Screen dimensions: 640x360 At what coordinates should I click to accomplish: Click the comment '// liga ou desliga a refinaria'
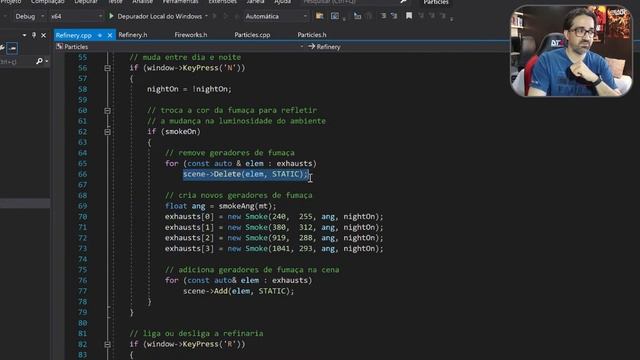[196, 333]
